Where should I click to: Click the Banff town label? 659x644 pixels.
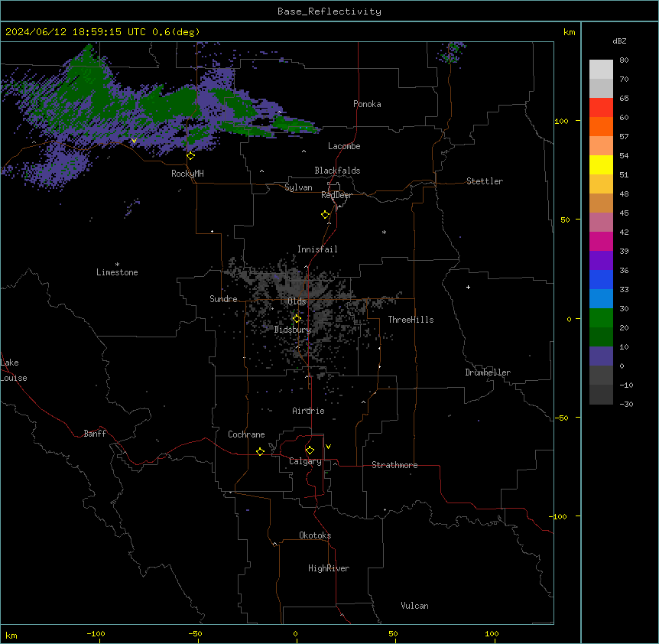95,434
